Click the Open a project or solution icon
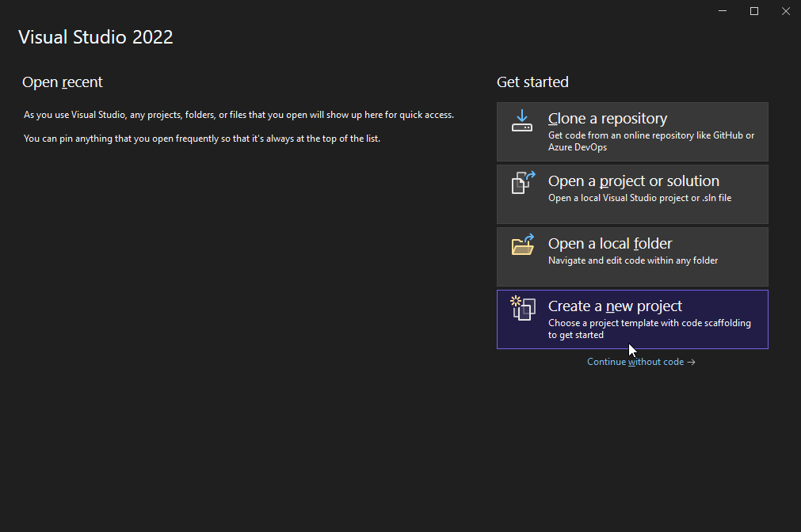Screen dimensions: 801x532 point(523,183)
